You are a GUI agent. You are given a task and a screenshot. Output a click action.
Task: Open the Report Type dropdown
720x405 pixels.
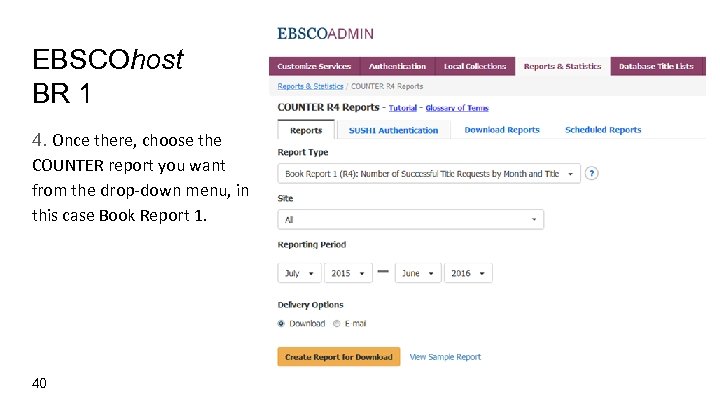pos(428,174)
